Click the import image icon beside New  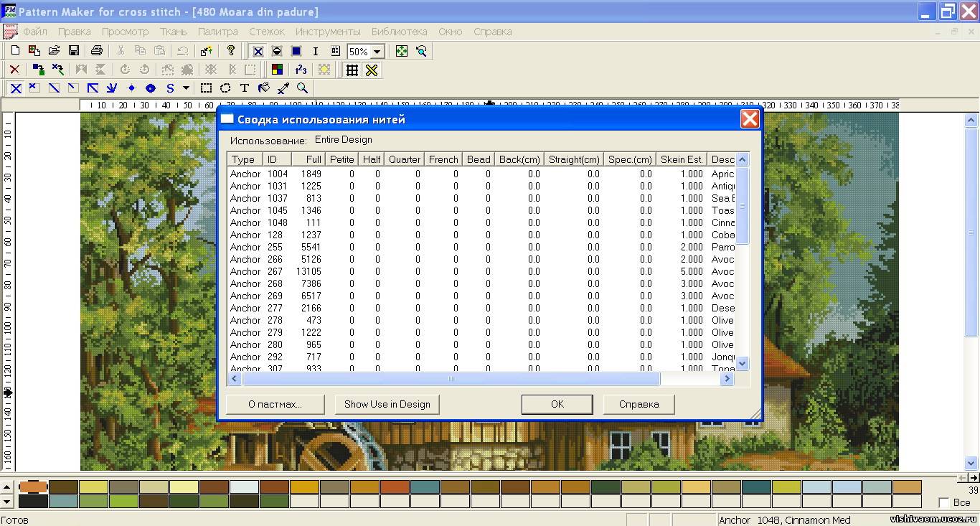point(34,51)
